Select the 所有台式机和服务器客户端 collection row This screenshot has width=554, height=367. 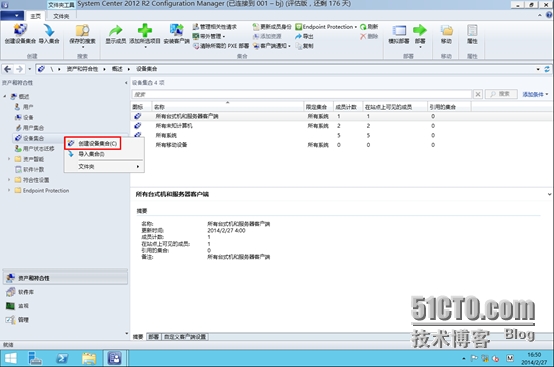coord(341,116)
